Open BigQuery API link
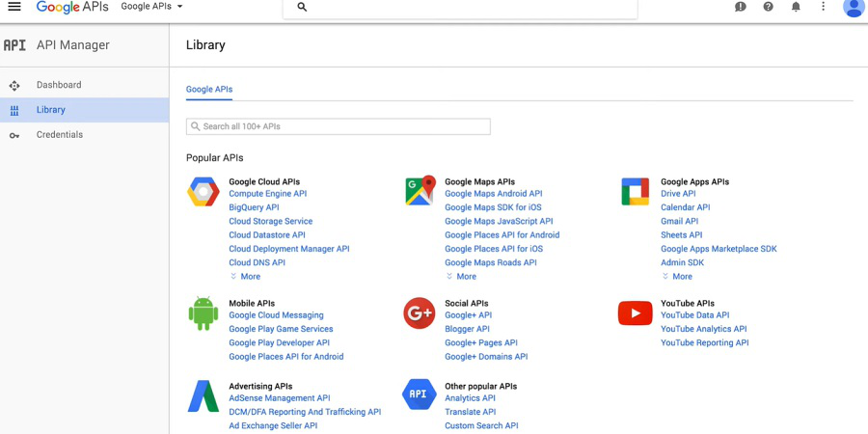The height and width of the screenshot is (434, 868). point(254,207)
